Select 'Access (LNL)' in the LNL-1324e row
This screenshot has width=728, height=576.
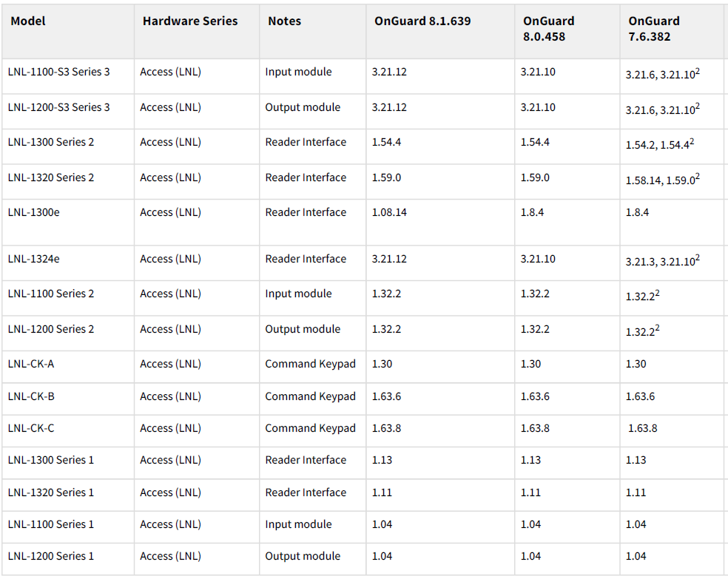(x=170, y=259)
